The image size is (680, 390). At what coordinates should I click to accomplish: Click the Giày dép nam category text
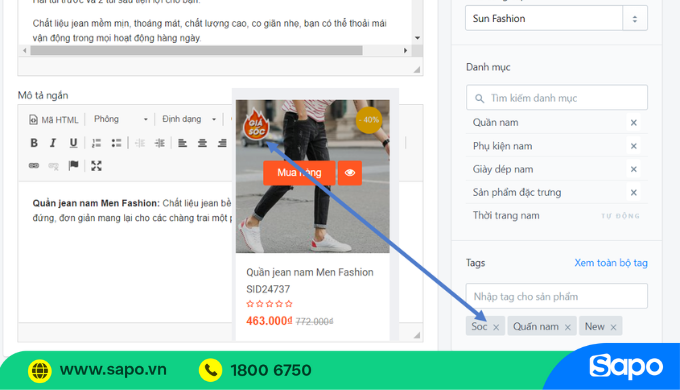click(x=503, y=169)
